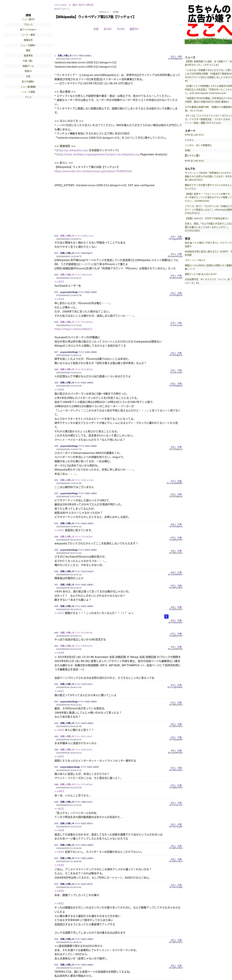
Task: Open ニュース速報+ board in sidebar
Action: coord(28,45)
